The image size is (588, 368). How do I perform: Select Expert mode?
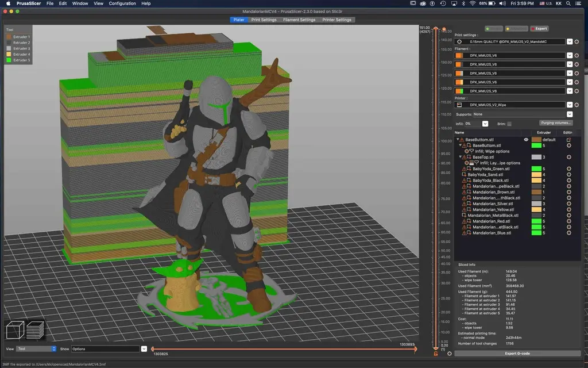tap(539, 28)
